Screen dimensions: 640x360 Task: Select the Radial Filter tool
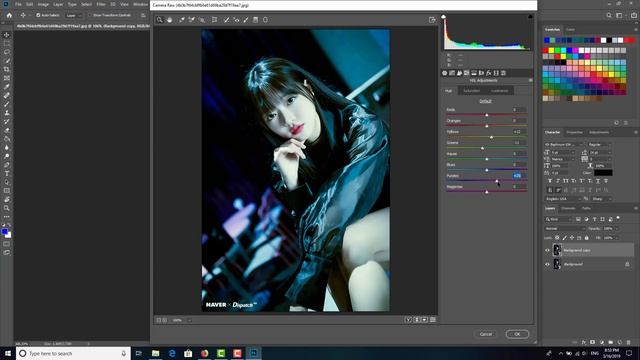[x=265, y=20]
